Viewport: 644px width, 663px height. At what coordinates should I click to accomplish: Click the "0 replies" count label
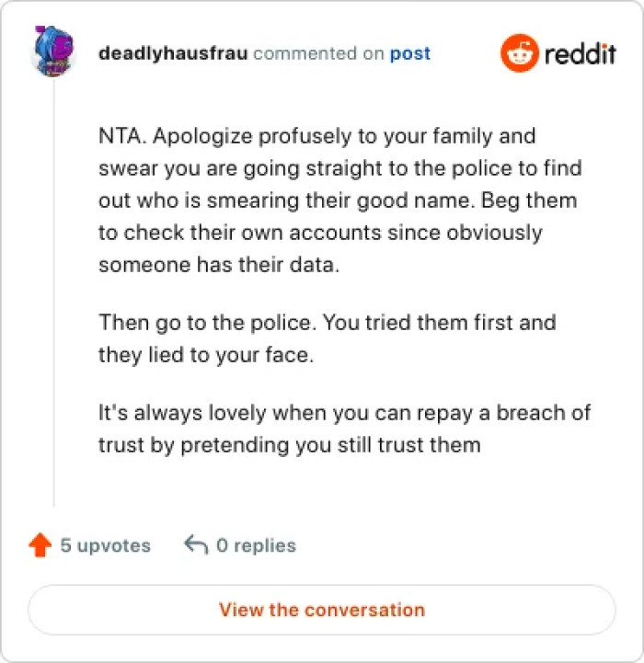(256, 545)
